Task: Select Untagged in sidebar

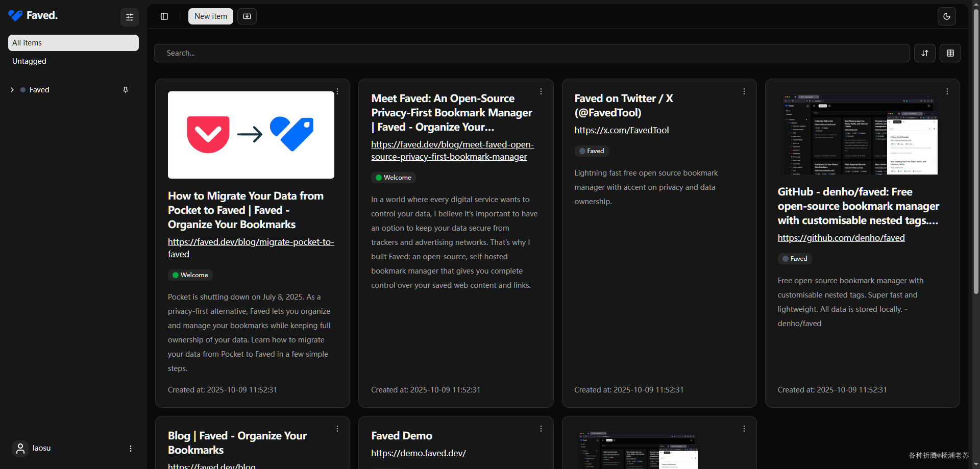Action: click(x=73, y=61)
